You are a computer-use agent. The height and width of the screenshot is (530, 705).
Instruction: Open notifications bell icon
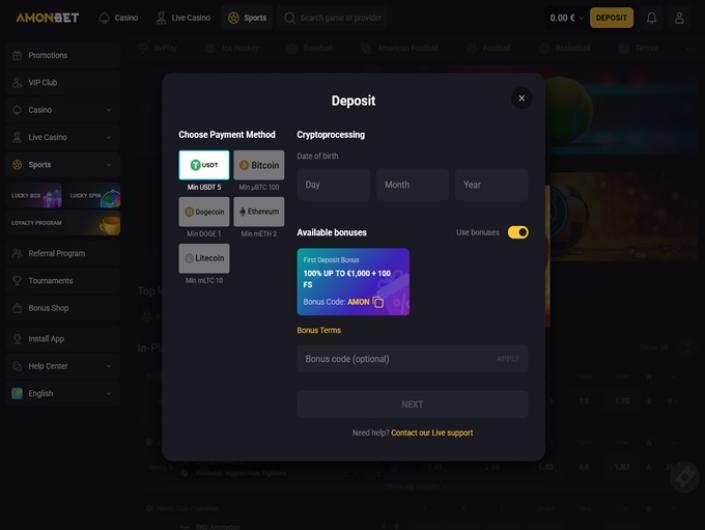click(x=651, y=18)
